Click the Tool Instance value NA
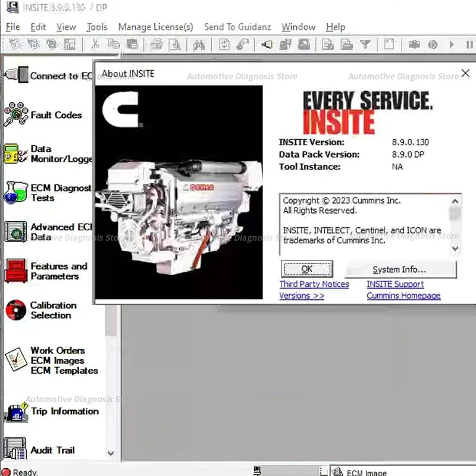Image resolution: width=476 pixels, height=476 pixels. click(397, 167)
